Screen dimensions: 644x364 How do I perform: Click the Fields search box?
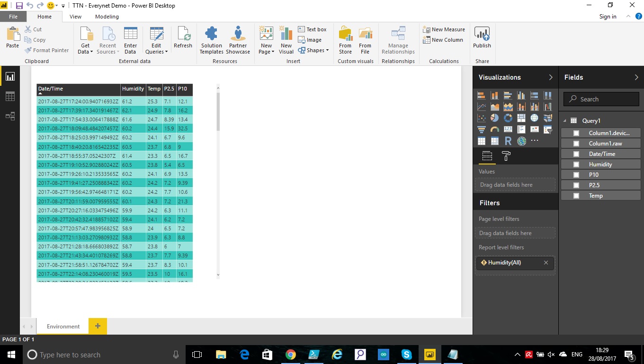[601, 99]
